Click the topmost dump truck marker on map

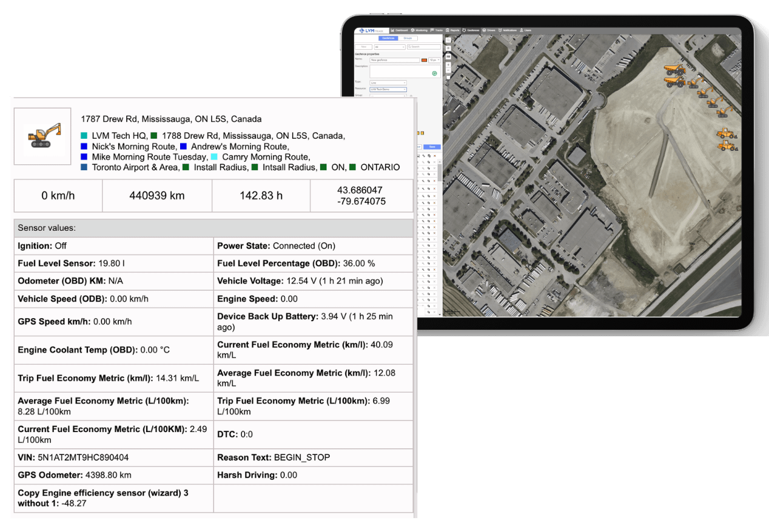click(674, 68)
